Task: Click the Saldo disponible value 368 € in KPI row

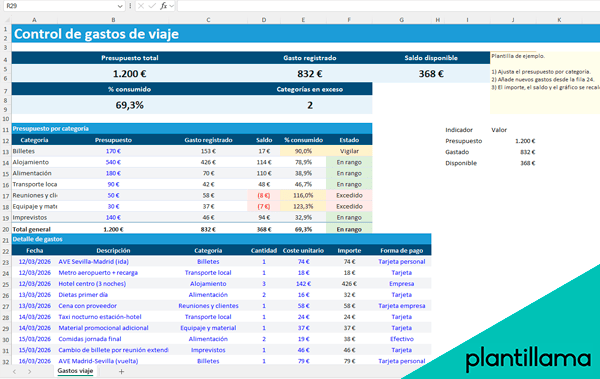Action: (431, 74)
